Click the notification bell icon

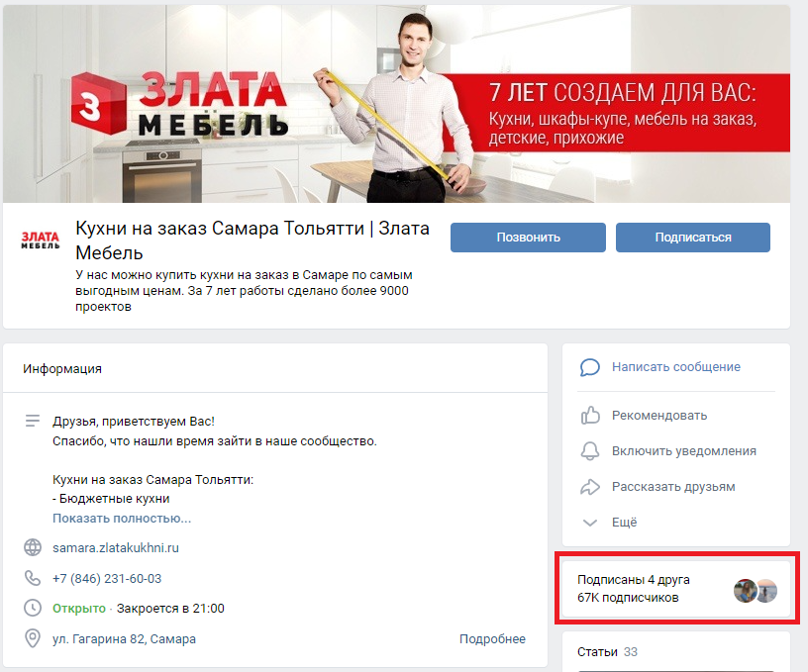[x=590, y=451]
